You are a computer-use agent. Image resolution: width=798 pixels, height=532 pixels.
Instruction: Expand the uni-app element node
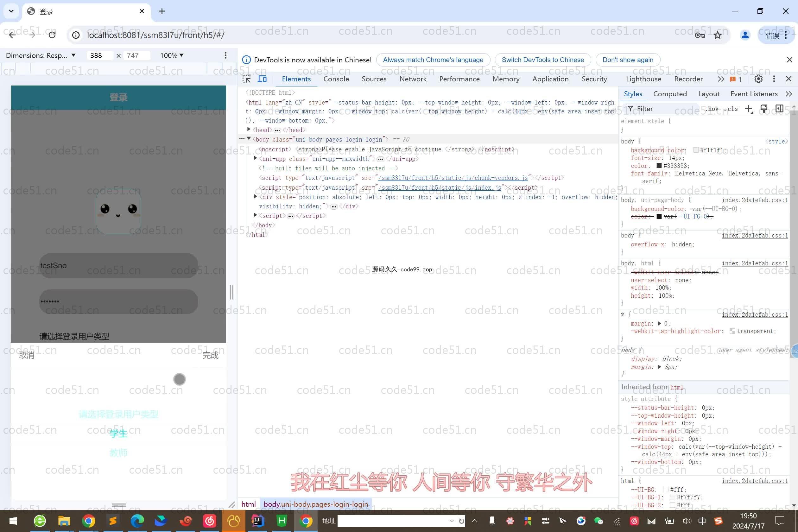(256, 158)
